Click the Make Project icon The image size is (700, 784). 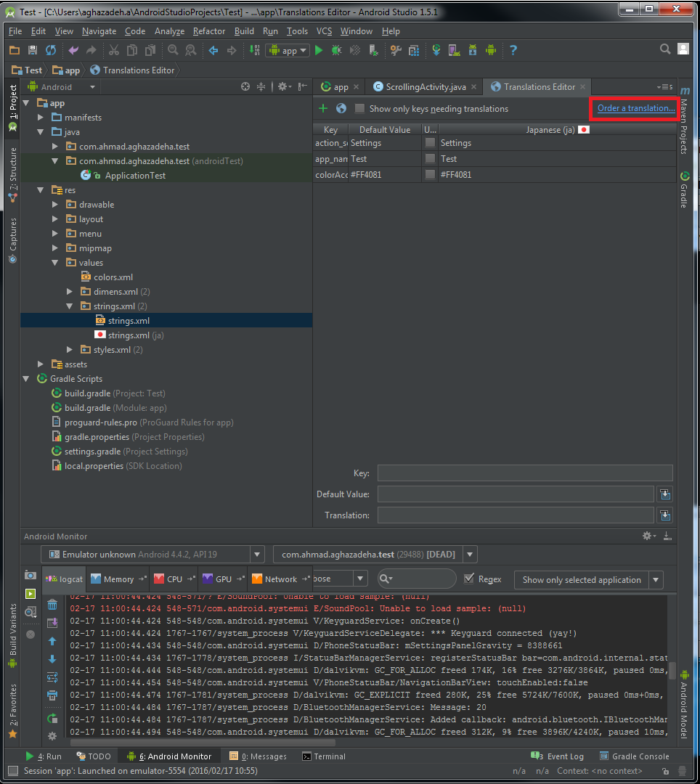pyautogui.click(x=254, y=50)
